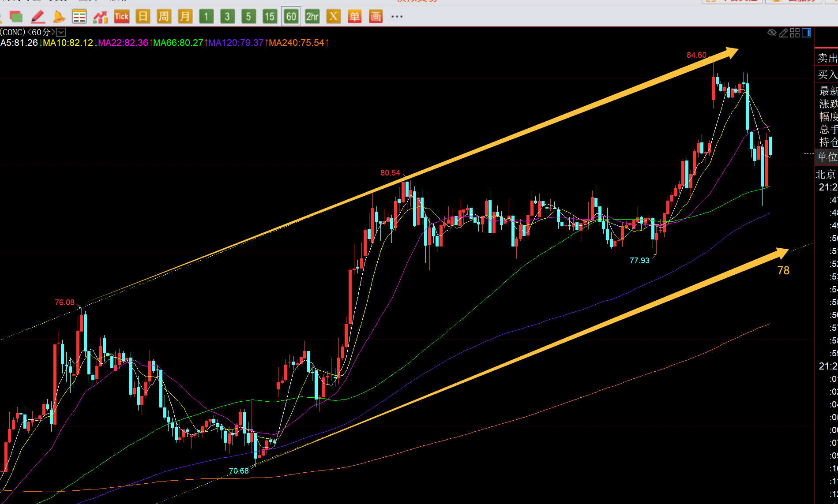Click the MA10:82.12 indicator label
This screenshot has height=504, width=838.
(x=68, y=43)
